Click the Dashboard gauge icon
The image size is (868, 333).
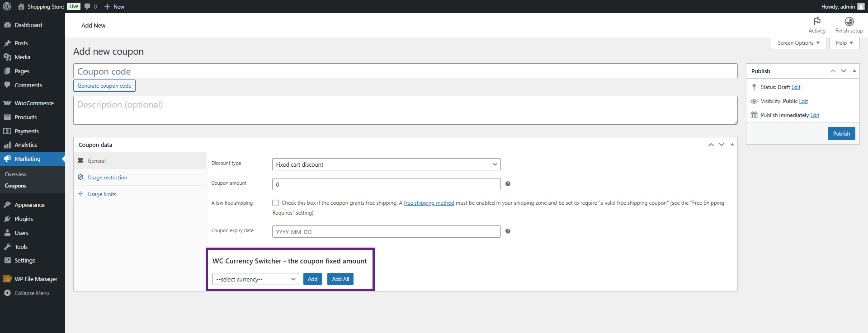click(x=7, y=25)
